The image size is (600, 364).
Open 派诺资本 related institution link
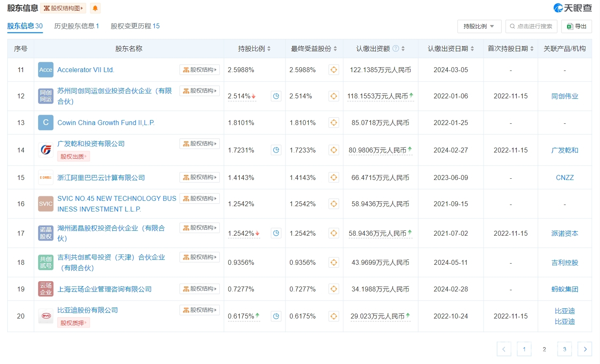pos(565,233)
